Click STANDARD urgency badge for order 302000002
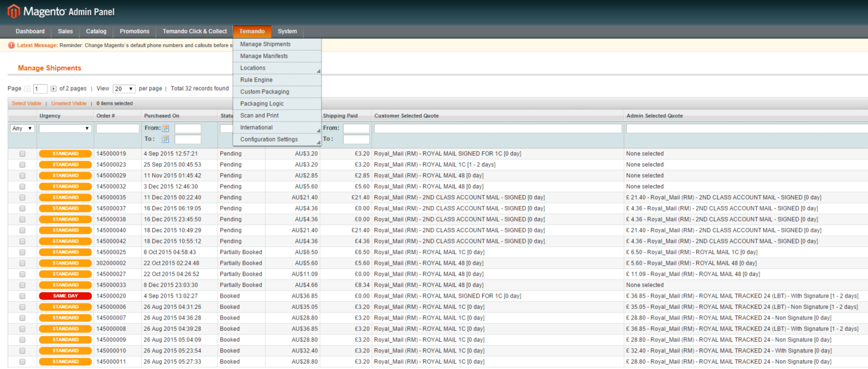The width and height of the screenshot is (868, 369). 65,263
